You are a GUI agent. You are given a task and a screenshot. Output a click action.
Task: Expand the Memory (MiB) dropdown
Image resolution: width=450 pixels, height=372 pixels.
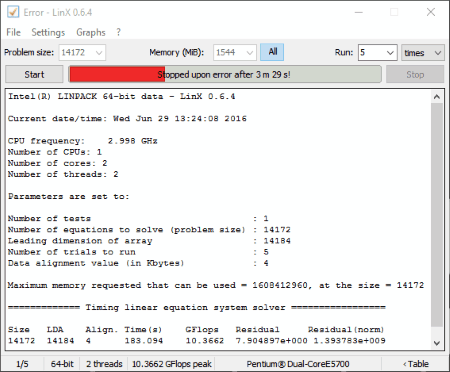pos(250,53)
